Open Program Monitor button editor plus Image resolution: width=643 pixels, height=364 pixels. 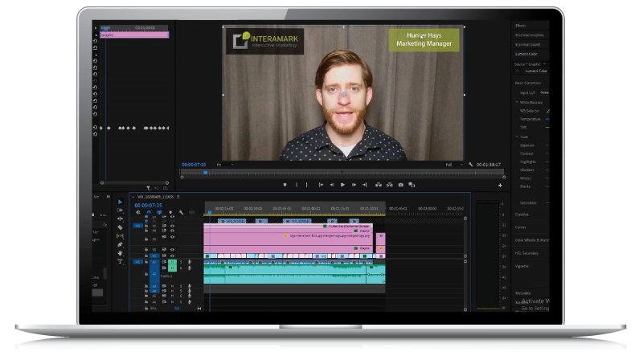coord(500,186)
